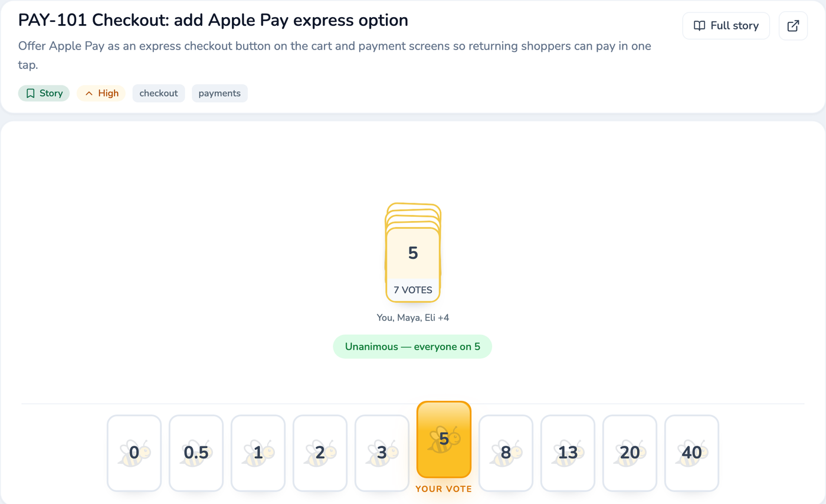Select the 40 point card
The image size is (826, 504).
[691, 453]
